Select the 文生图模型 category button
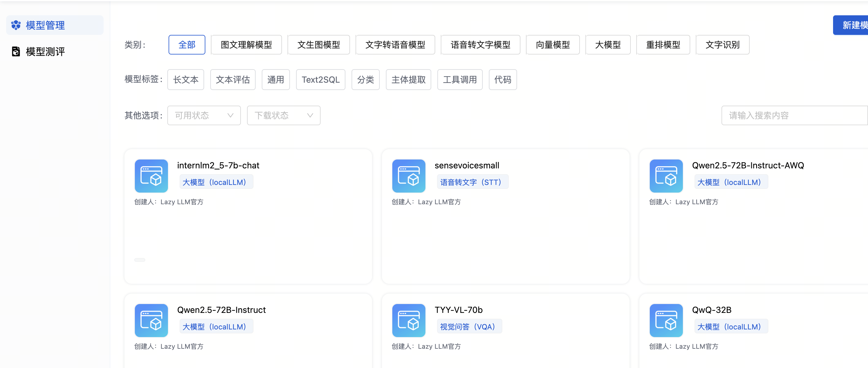Screen dimensions: 868x368 point(318,45)
